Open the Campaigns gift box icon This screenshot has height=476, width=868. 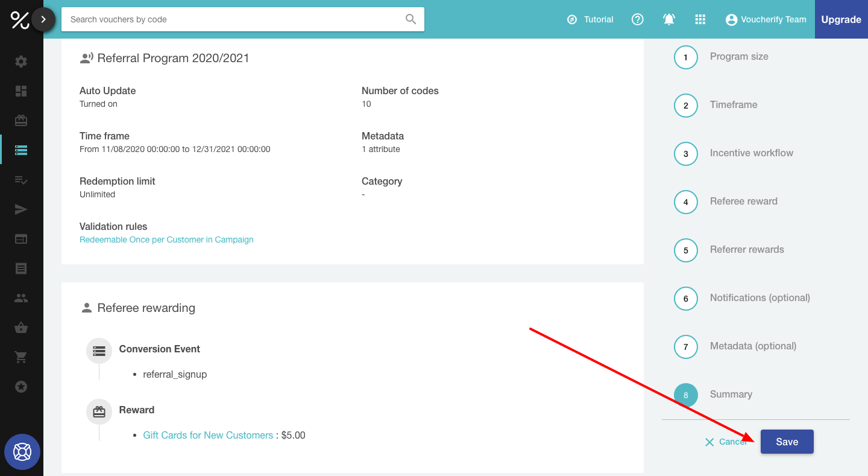click(21, 120)
